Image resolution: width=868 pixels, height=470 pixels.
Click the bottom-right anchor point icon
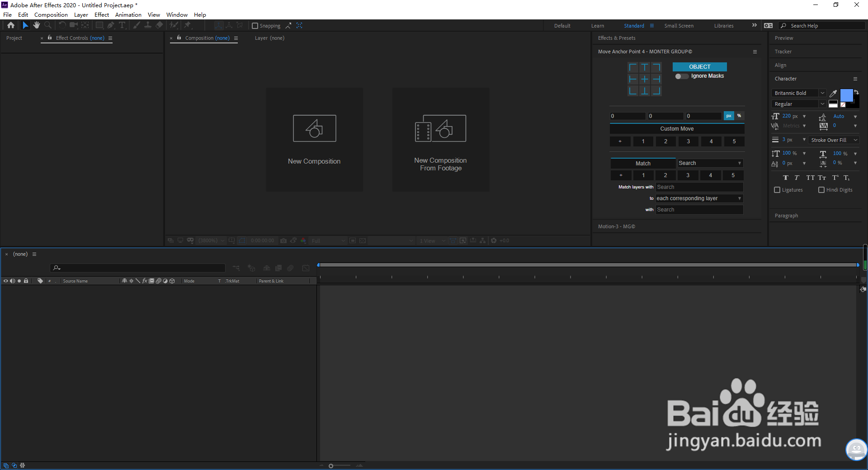656,91
